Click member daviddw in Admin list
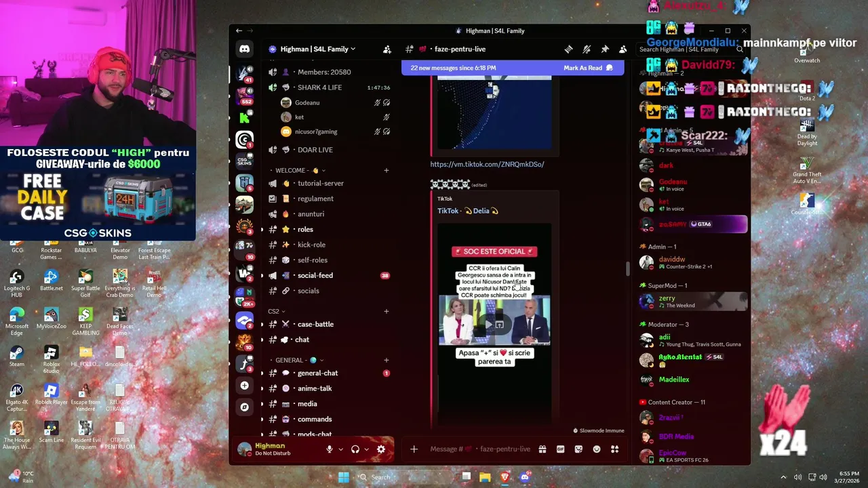 692,262
